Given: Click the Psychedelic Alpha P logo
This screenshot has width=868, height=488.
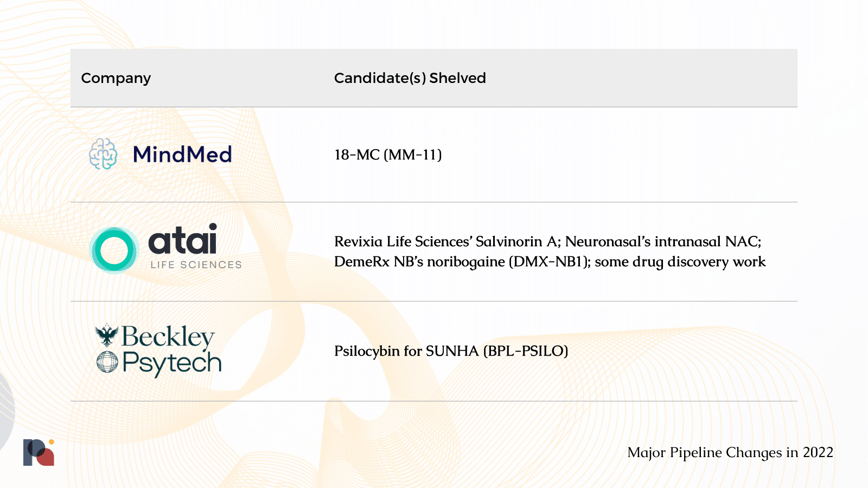Looking at the screenshot, I should click(39, 452).
